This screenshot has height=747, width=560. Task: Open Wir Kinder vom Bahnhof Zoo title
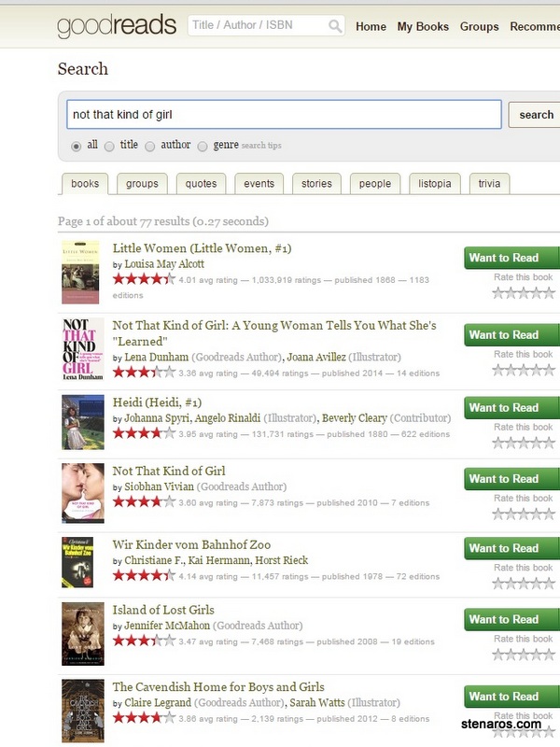coord(191,544)
